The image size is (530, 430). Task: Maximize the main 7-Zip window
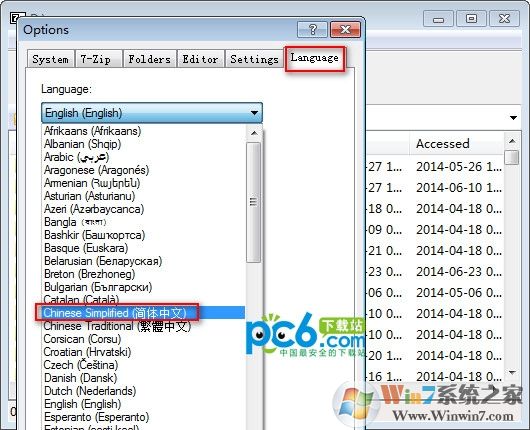point(471,19)
